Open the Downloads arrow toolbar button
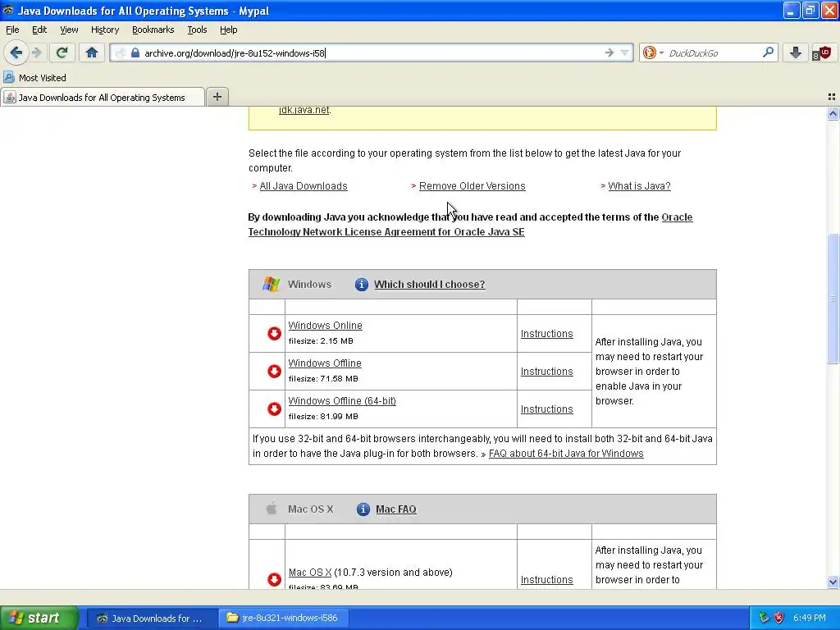 pyautogui.click(x=796, y=52)
